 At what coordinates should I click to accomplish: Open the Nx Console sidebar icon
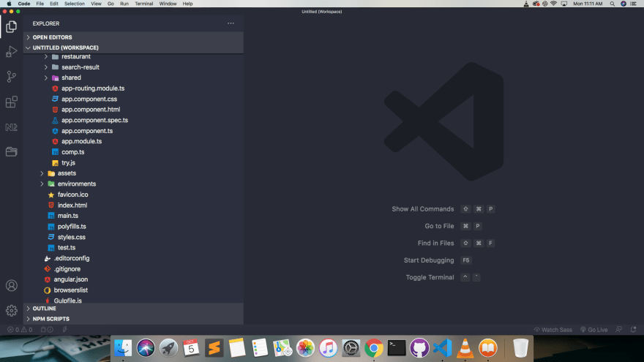(12, 127)
